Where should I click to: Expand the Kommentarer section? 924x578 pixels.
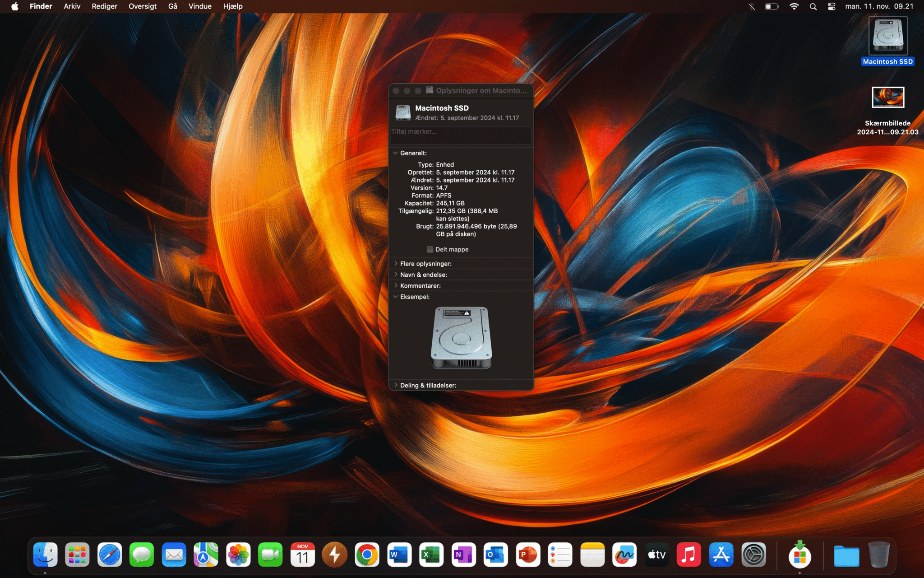tap(396, 286)
